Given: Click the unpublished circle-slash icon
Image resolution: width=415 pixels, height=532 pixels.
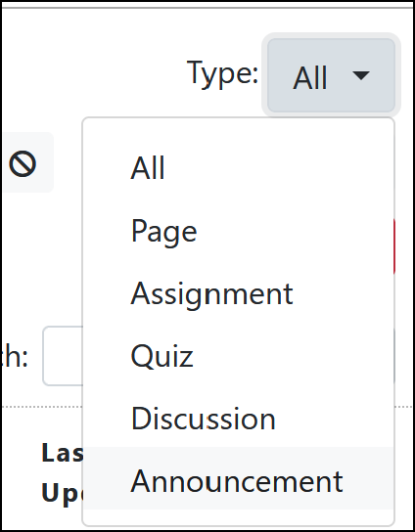Looking at the screenshot, I should click(23, 164).
